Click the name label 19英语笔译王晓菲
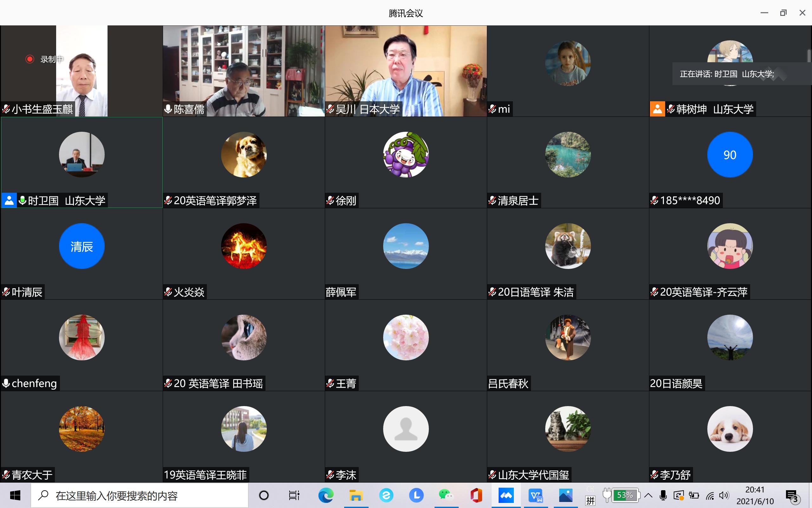Screen dimensions: 812x508 tap(205, 475)
